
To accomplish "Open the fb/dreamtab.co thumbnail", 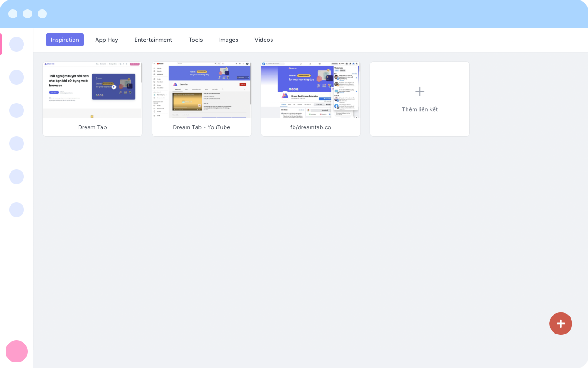I will click(x=311, y=90).
